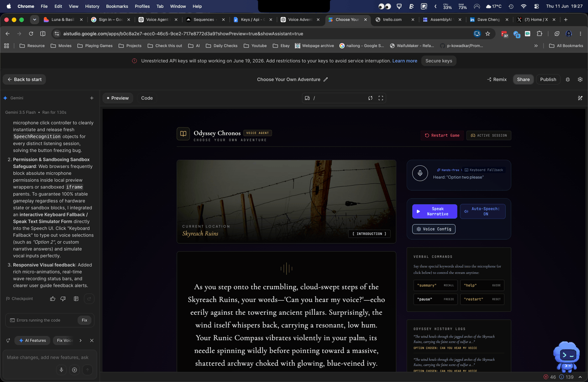588x382 pixels.
Task: Open the All Bookmarks folder
Action: point(566,46)
